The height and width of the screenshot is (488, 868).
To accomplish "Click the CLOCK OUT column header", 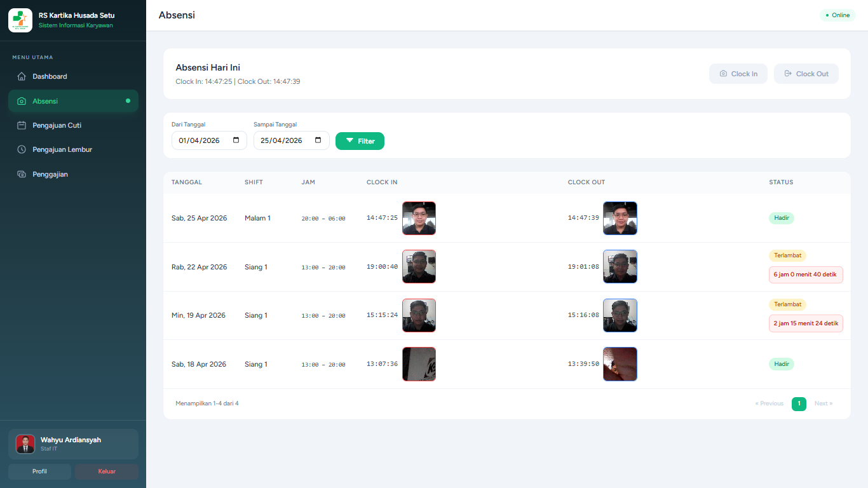I will (x=587, y=182).
